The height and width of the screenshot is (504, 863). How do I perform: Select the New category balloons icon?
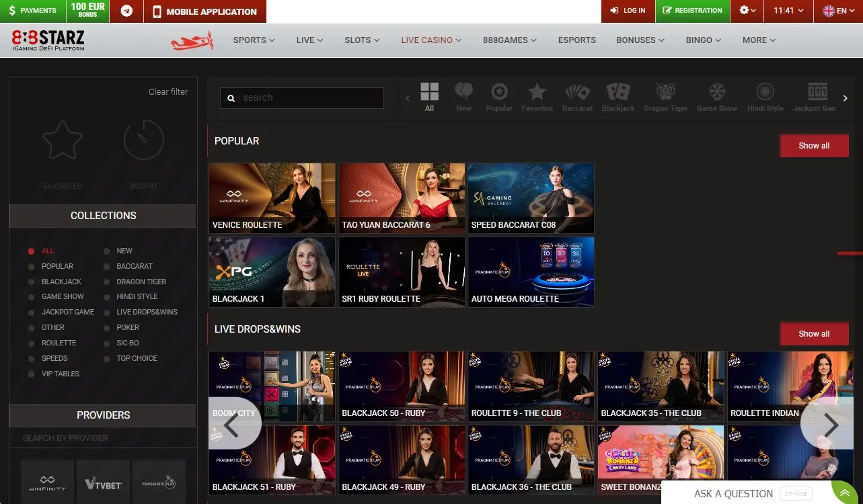(x=464, y=97)
